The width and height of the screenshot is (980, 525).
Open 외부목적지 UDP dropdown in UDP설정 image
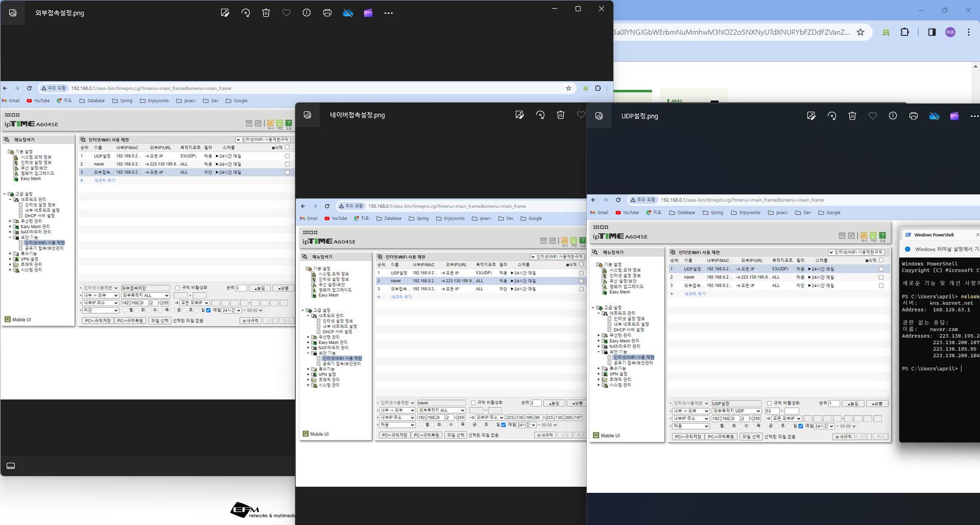737,411
